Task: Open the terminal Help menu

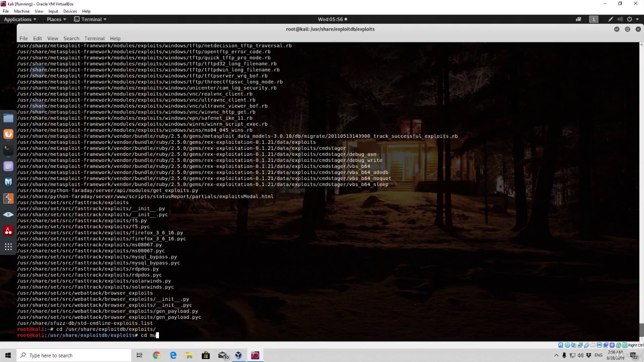Action: click(115, 38)
